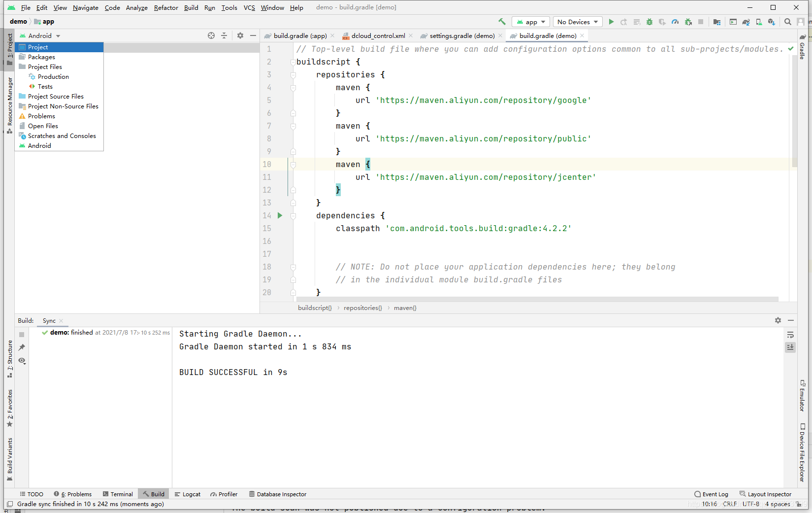Open the Refactor menu
Screen dimensions: 812x513
coord(166,7)
